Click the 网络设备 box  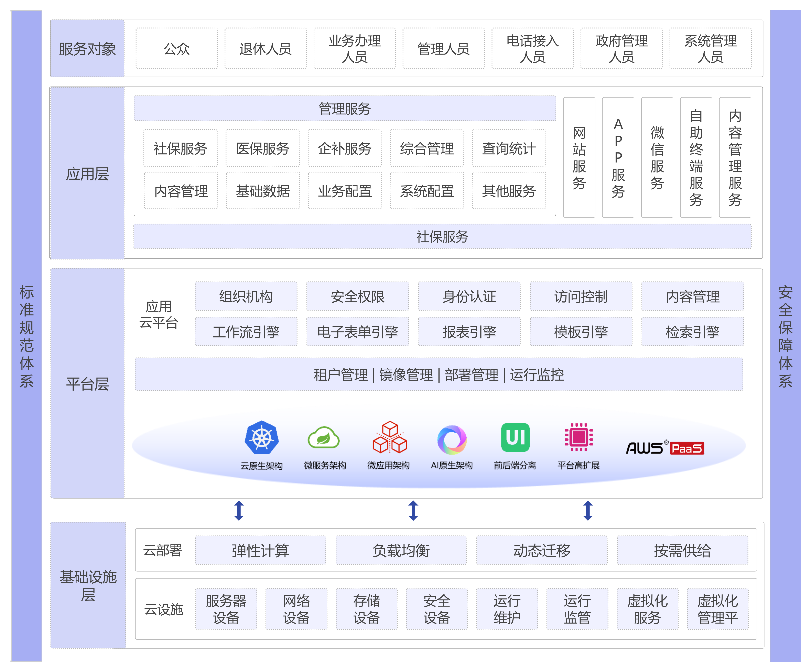pos(296,609)
